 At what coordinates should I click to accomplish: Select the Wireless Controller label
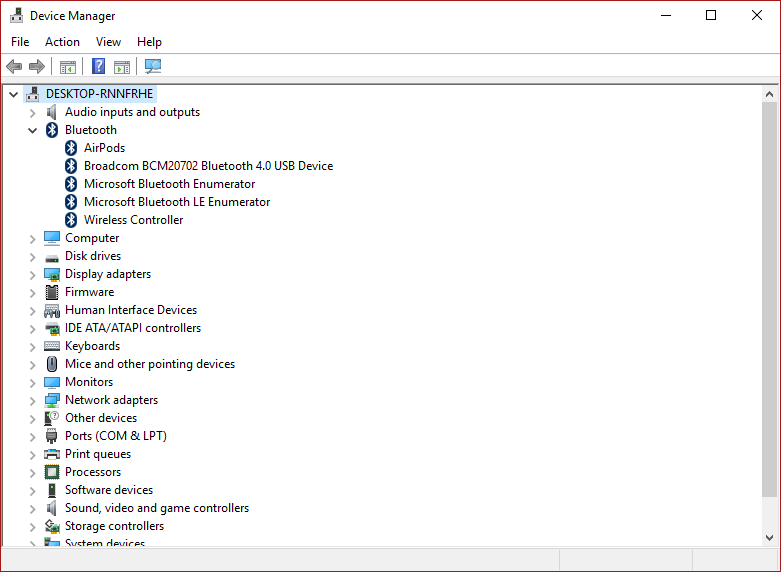133,220
